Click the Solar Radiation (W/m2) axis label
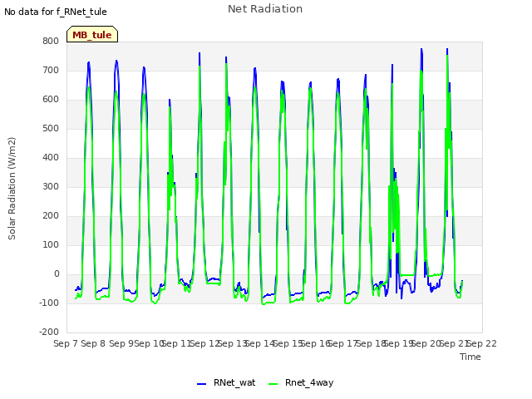Image resolution: width=532 pixels, height=399 pixels. [x=12, y=189]
